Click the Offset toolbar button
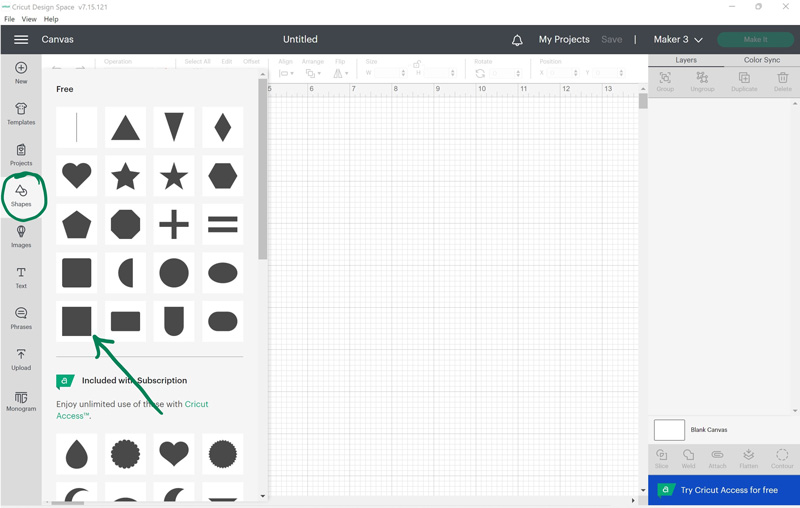The width and height of the screenshot is (800, 508). (x=251, y=62)
